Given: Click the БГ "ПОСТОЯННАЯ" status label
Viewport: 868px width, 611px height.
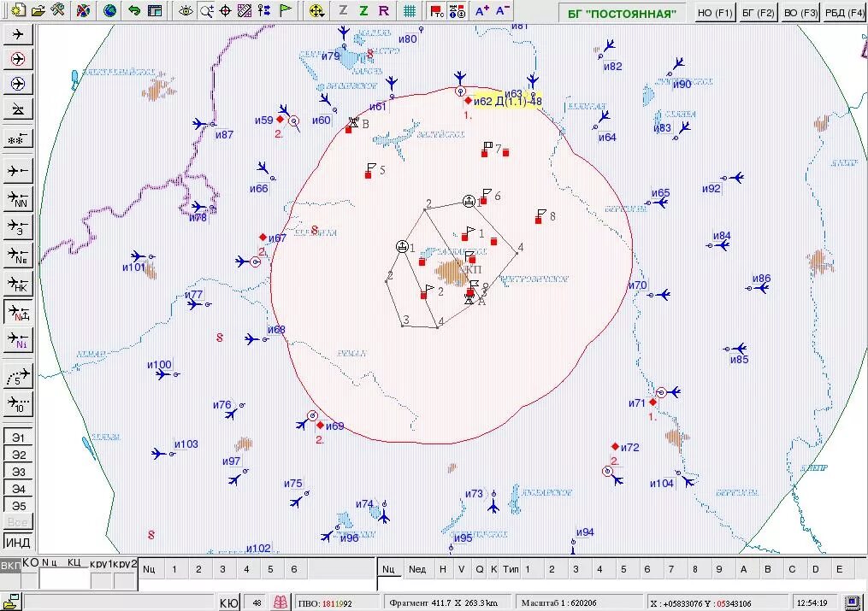Looking at the screenshot, I should (622, 14).
